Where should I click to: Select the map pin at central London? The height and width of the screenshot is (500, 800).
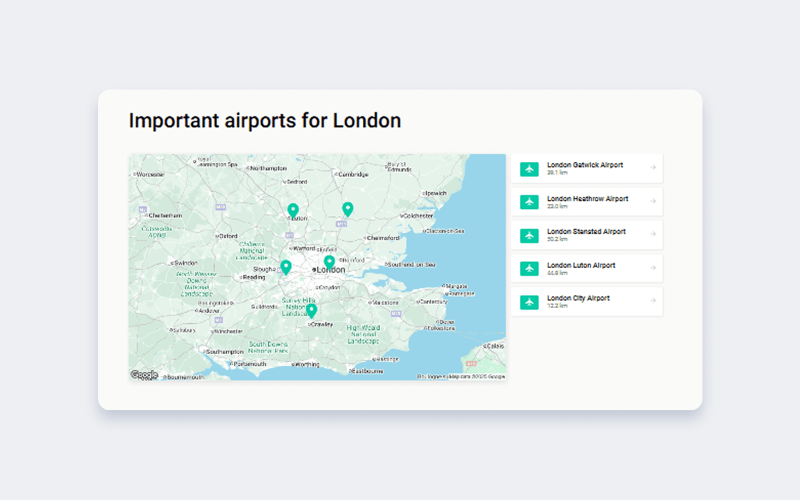click(329, 261)
